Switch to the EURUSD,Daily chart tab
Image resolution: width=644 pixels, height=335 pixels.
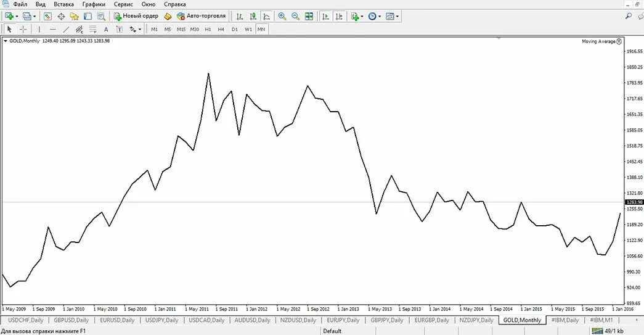pos(117,320)
